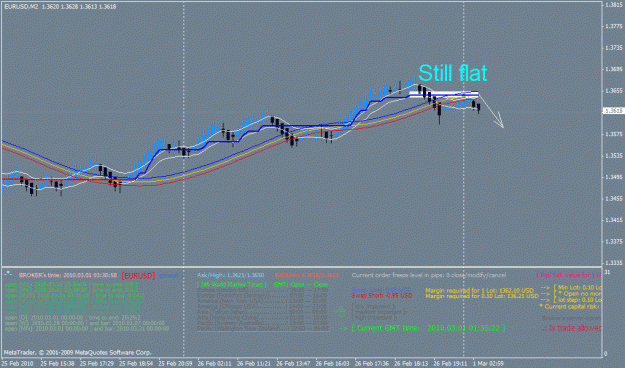Click the 24h World Market Times heading
This screenshot has width=625, height=368.
pyautogui.click(x=232, y=284)
